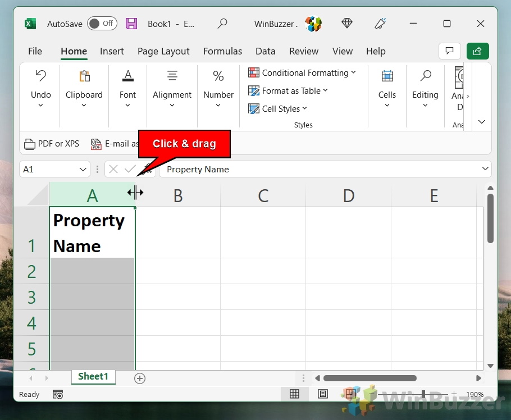This screenshot has height=420, width=511.
Task: Switch to Page Layout view in status bar
Action: [x=322, y=394]
